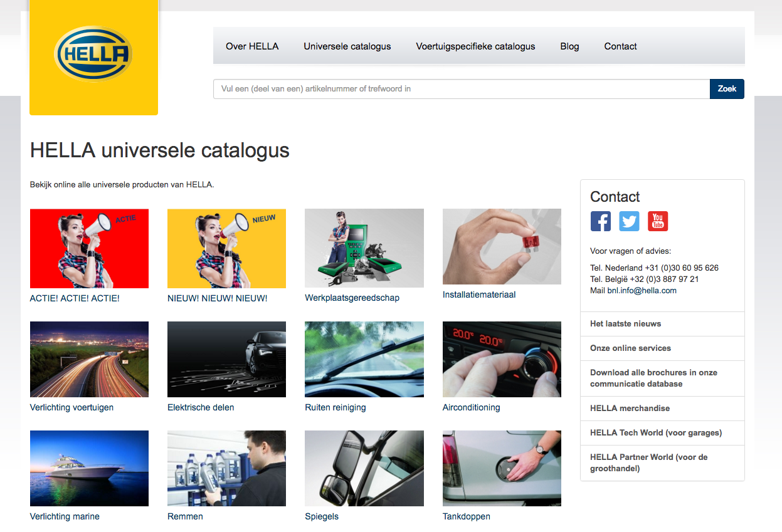Click the Ruiten reiniging text link
The height and width of the screenshot is (532, 782).
[336, 407]
